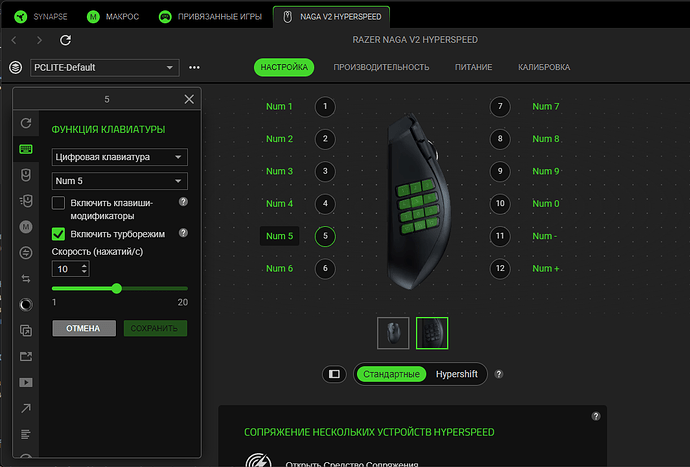
Task: Select the default reset function icon
Action: click(26, 123)
